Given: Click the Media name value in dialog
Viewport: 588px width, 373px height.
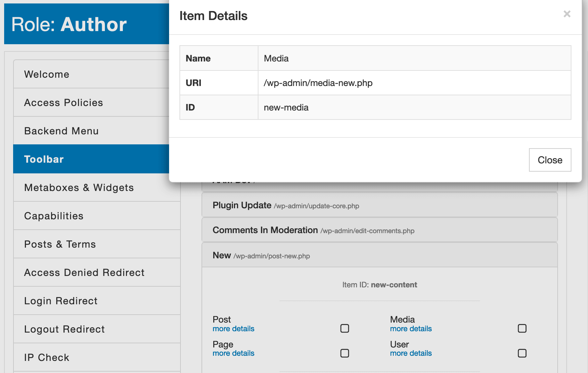Looking at the screenshot, I should tap(276, 58).
